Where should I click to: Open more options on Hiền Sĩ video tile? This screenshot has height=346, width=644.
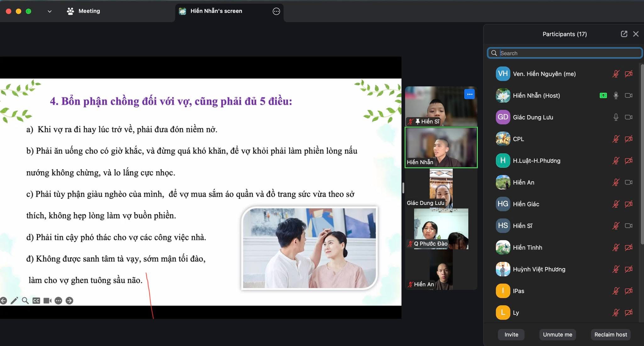click(469, 94)
